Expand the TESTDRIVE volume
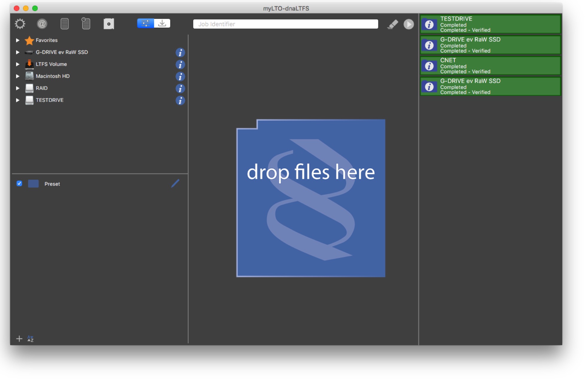The height and width of the screenshot is (382, 588). coord(18,100)
